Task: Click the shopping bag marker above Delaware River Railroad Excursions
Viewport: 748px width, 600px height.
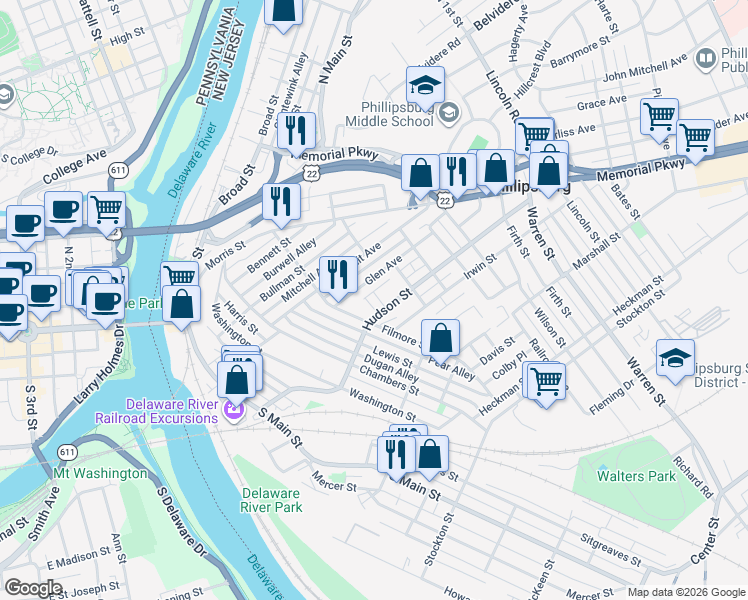Action: [x=237, y=381]
